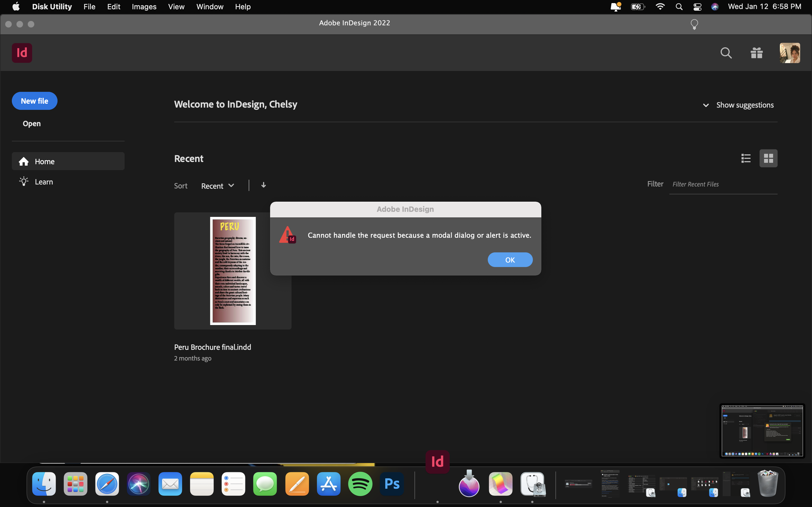Click the InDesign Id logo
The image size is (812, 507).
click(x=22, y=53)
